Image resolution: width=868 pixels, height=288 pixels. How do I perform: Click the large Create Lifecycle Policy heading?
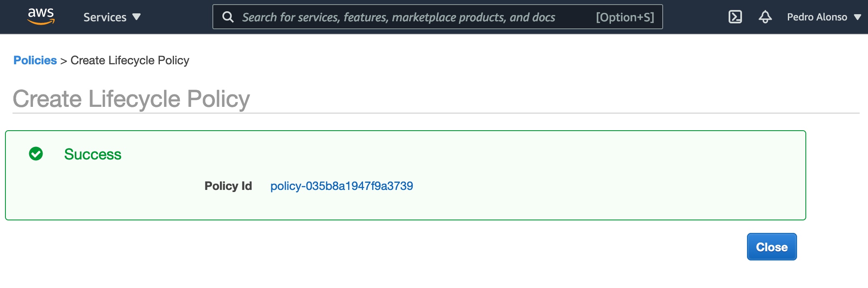(131, 99)
